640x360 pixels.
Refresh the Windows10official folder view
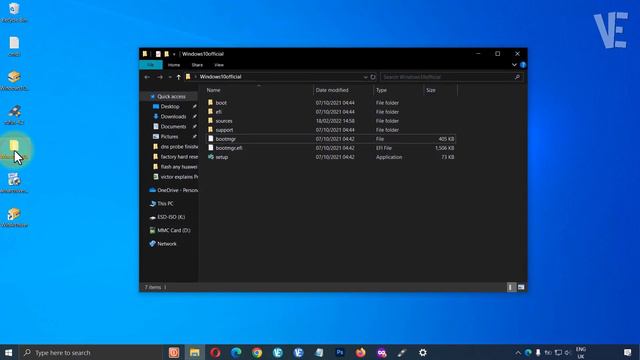[x=373, y=77]
